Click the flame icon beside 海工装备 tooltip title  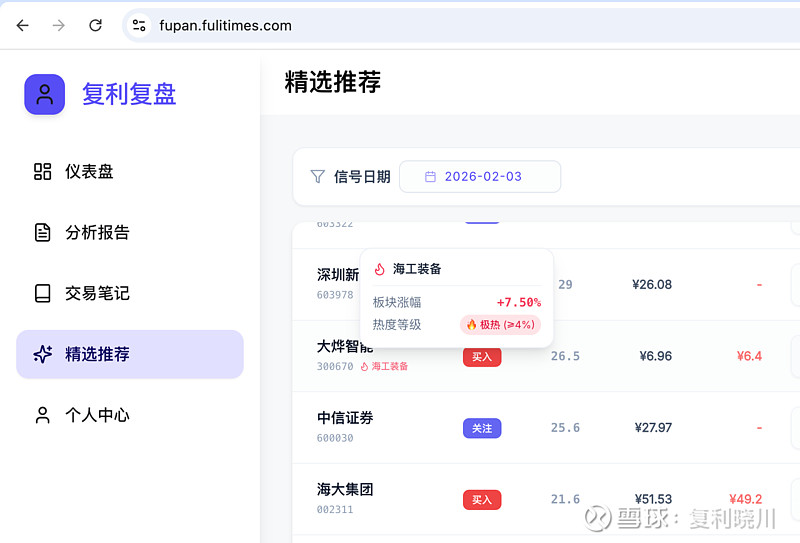380,269
